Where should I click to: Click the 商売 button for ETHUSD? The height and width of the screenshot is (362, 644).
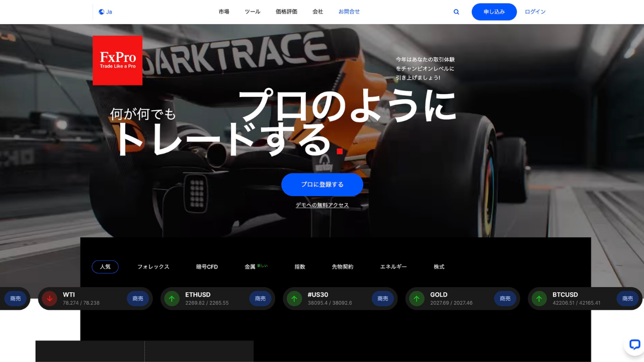pyautogui.click(x=260, y=299)
